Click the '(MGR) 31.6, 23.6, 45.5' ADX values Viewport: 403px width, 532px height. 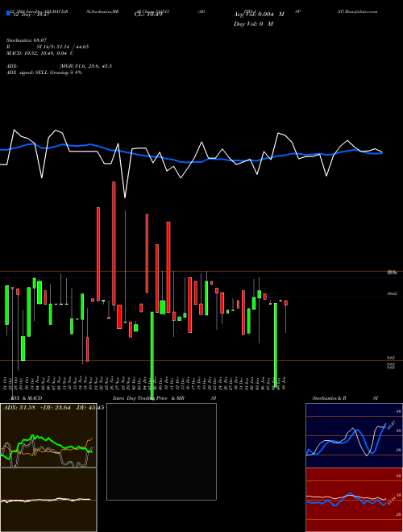[x=85, y=66]
